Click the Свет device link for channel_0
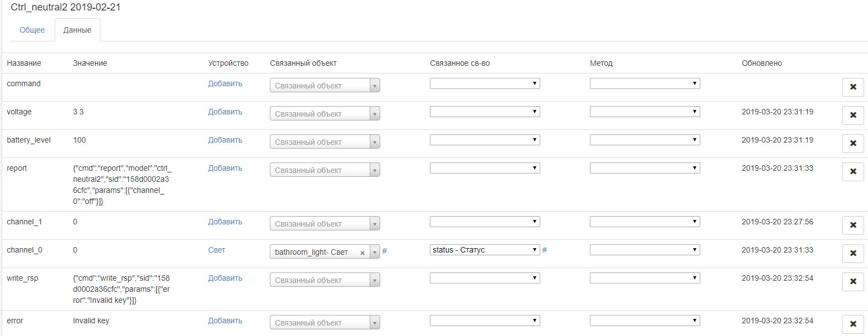This screenshot has height=336, width=868. [216, 250]
